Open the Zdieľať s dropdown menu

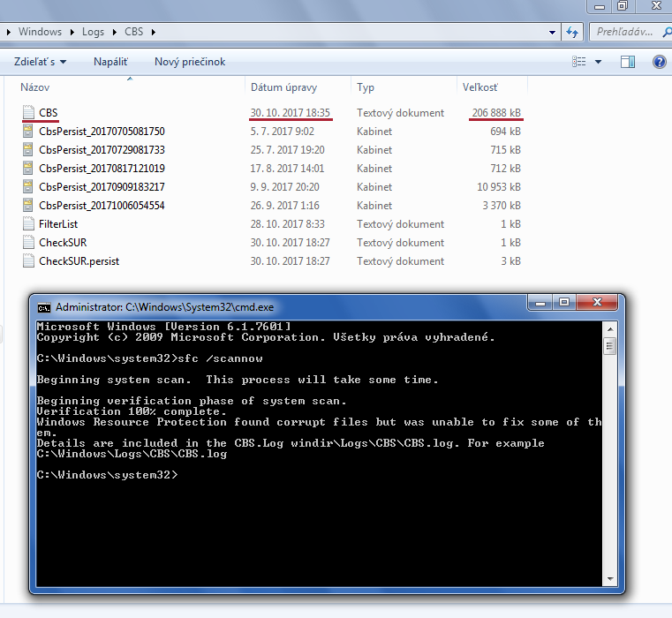coord(40,62)
